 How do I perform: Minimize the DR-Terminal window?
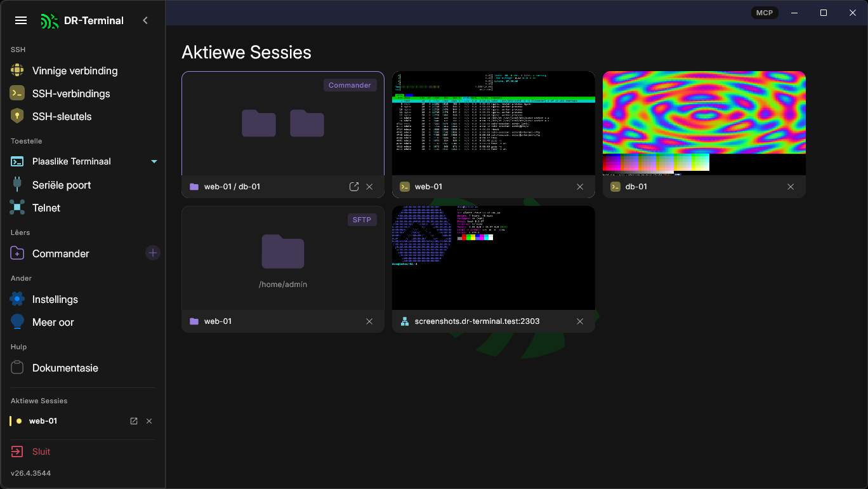794,13
